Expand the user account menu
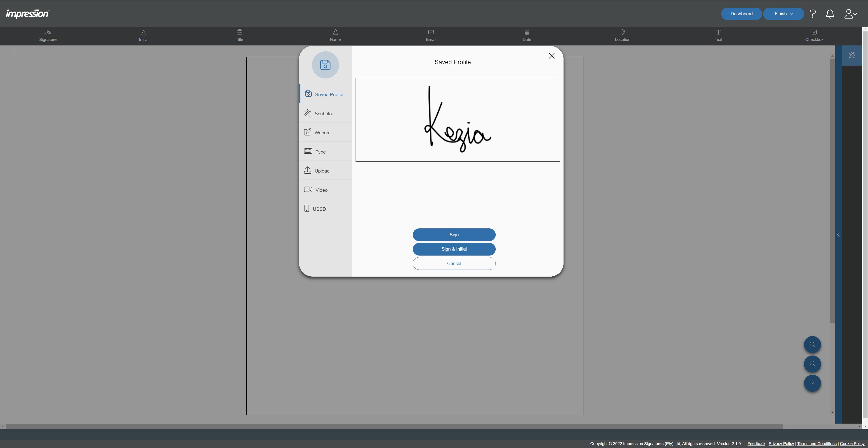The image size is (868, 448). point(850,14)
